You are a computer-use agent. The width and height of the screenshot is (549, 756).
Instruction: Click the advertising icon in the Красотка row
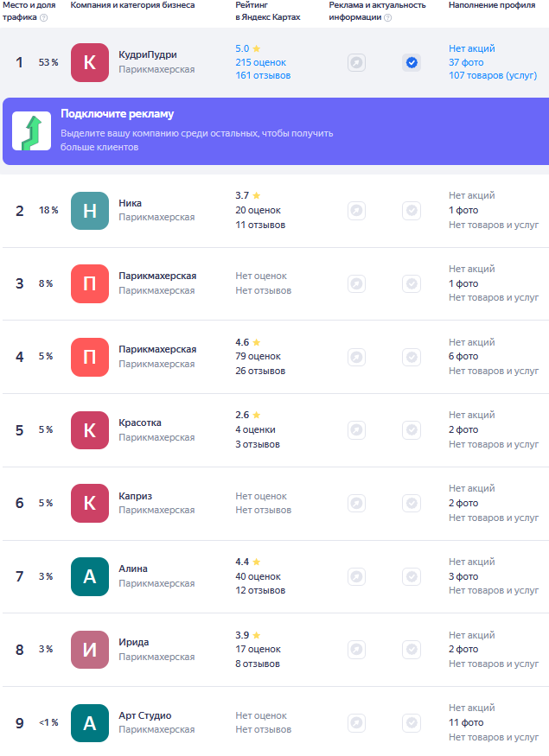click(356, 430)
